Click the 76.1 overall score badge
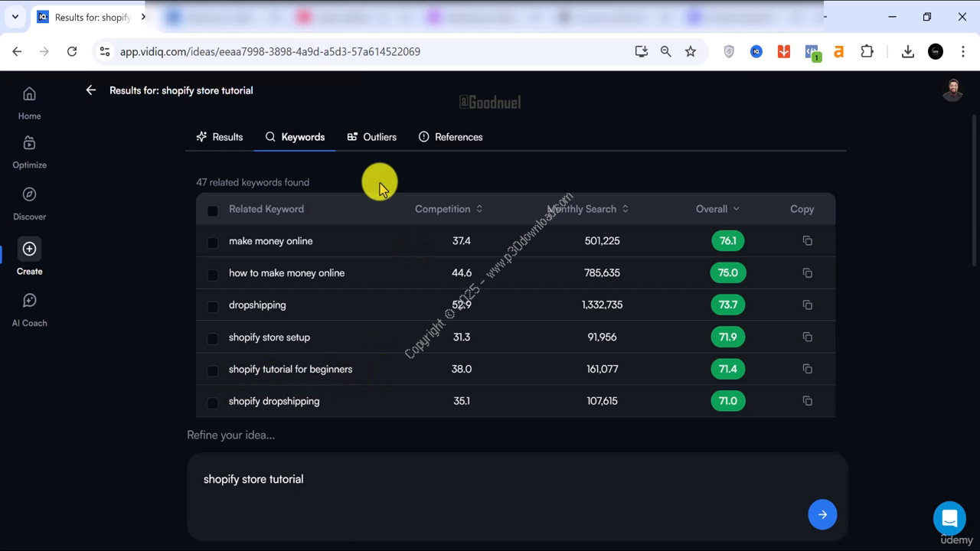The width and height of the screenshot is (980, 551). coord(727,241)
